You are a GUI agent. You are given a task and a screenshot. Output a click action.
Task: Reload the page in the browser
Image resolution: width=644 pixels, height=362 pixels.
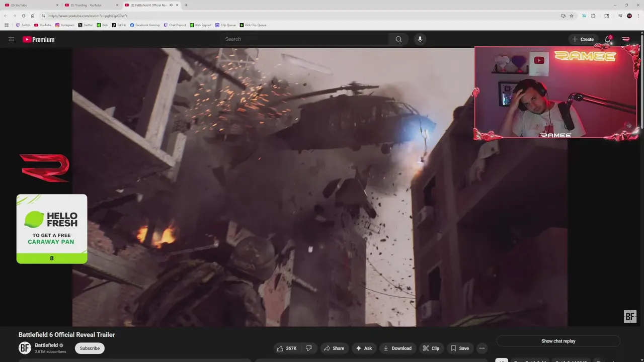[23, 16]
